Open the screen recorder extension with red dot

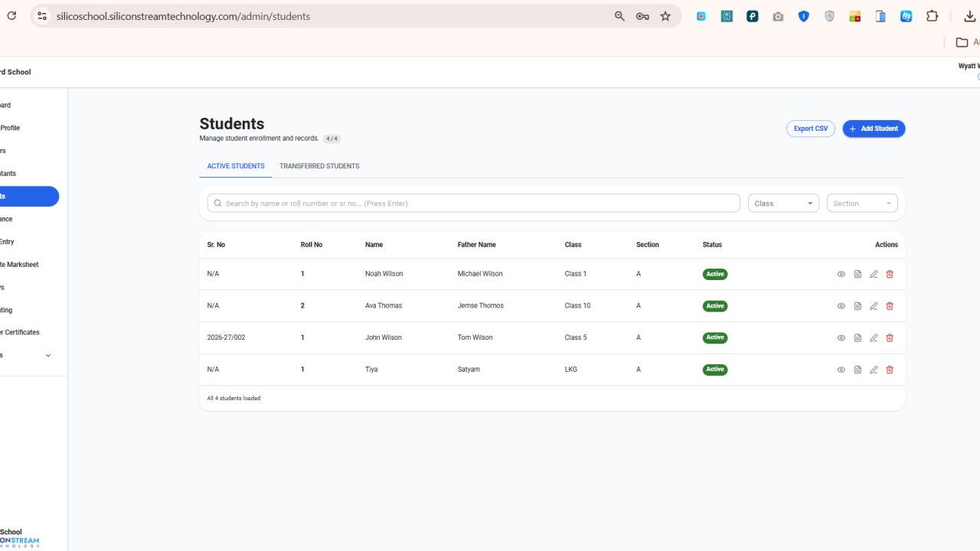[x=701, y=16]
